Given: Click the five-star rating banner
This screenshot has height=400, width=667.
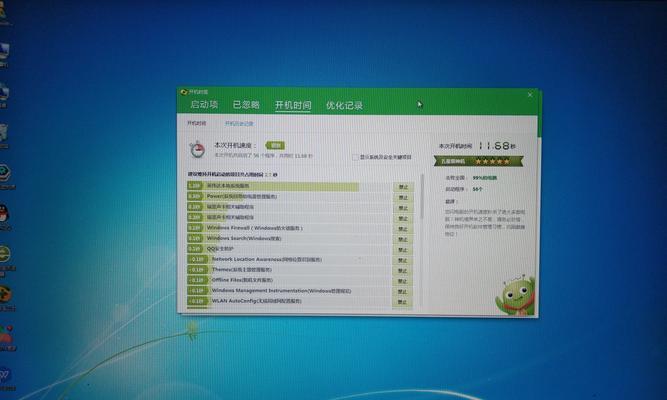Looking at the screenshot, I should (x=479, y=161).
